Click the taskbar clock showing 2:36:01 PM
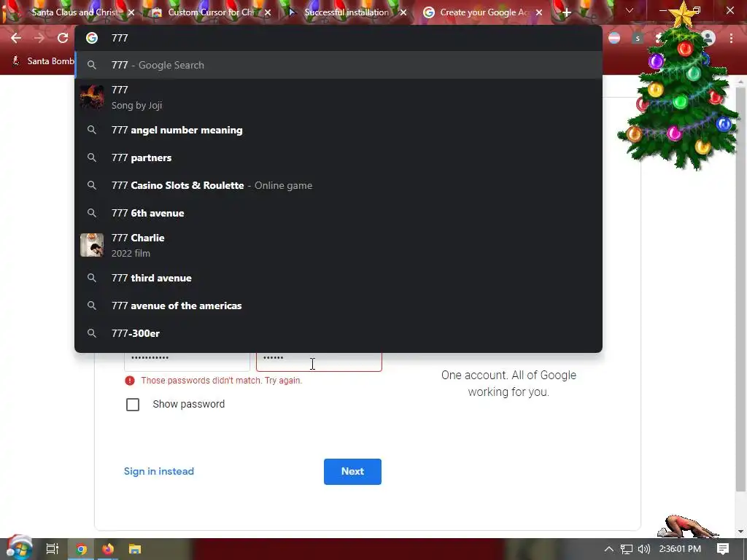Image resolution: width=747 pixels, height=560 pixels. tap(680, 549)
